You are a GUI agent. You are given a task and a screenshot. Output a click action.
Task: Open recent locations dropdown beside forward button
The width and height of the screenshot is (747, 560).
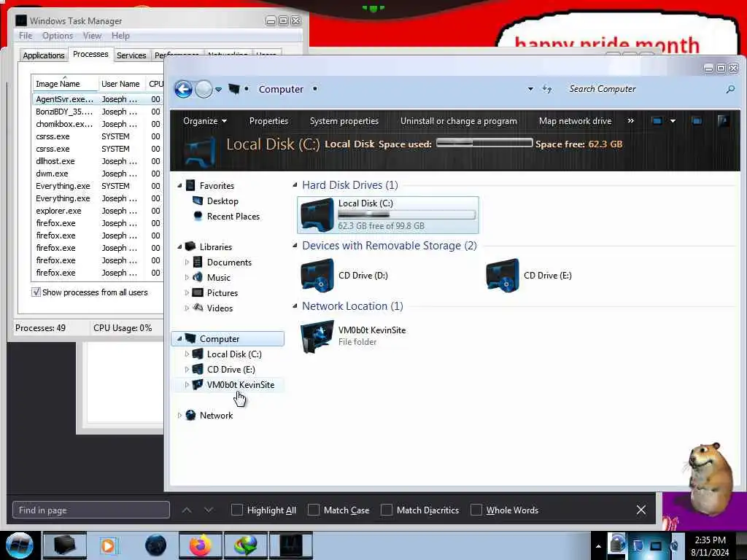click(x=218, y=90)
